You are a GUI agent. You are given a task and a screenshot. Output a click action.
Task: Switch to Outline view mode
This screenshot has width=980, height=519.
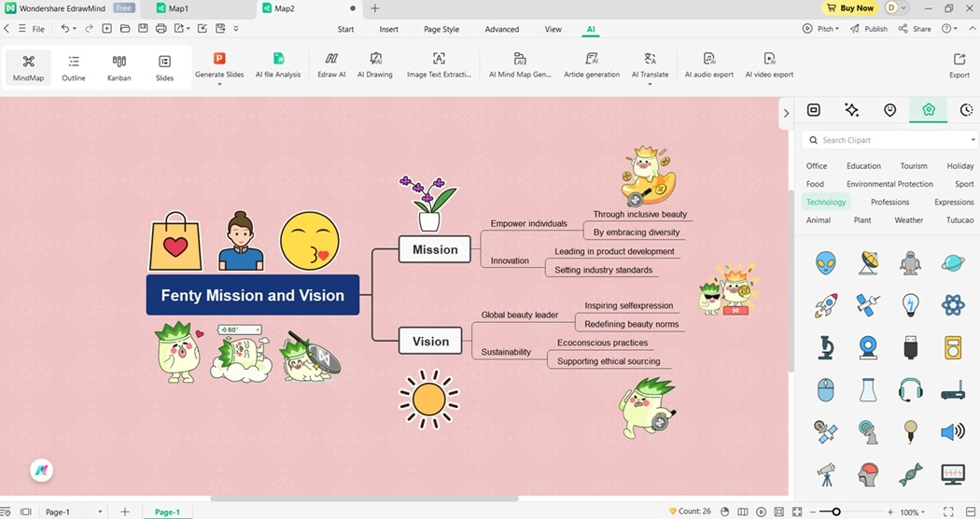[x=74, y=67]
